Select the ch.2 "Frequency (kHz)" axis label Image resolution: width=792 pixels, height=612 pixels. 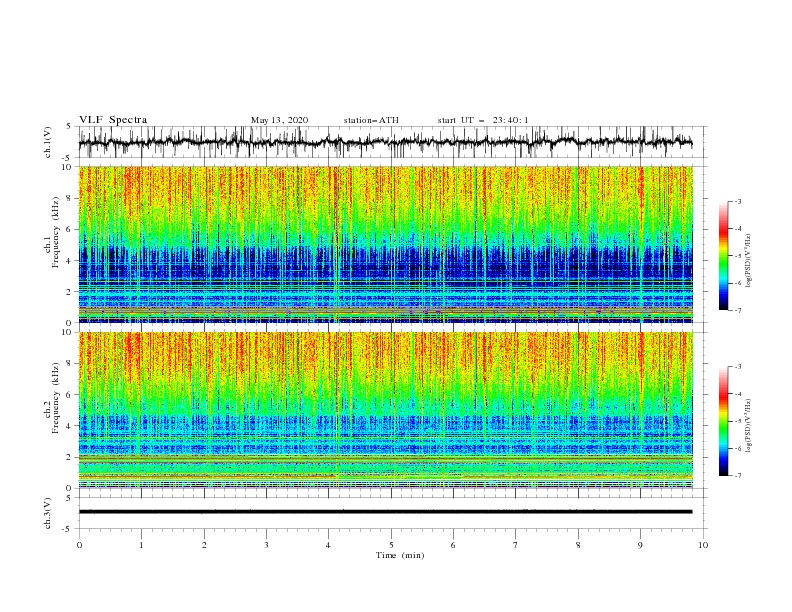[56, 398]
